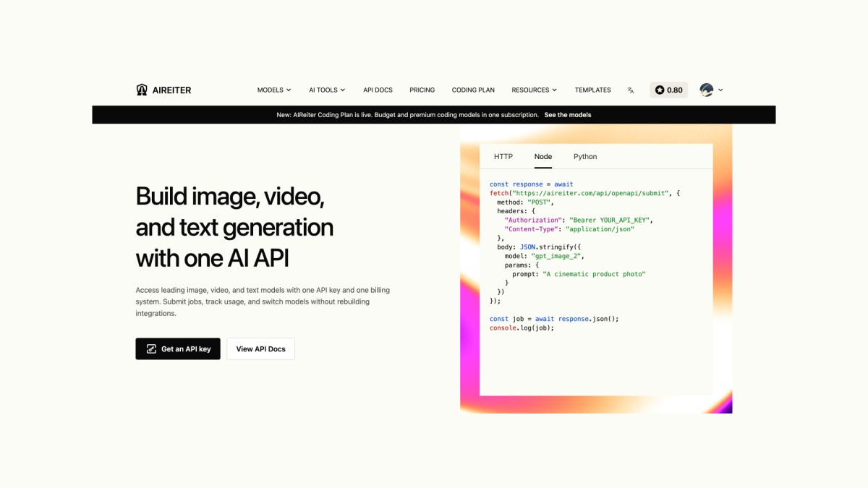Click the AIReiter logo in the header
Viewport: 868px width, 488px height.
point(163,90)
